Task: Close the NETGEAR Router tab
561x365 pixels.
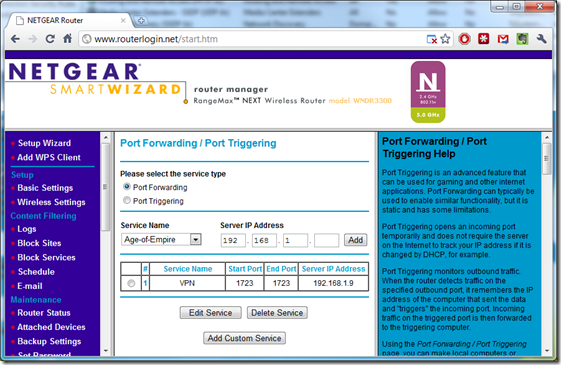Action: click(x=123, y=21)
